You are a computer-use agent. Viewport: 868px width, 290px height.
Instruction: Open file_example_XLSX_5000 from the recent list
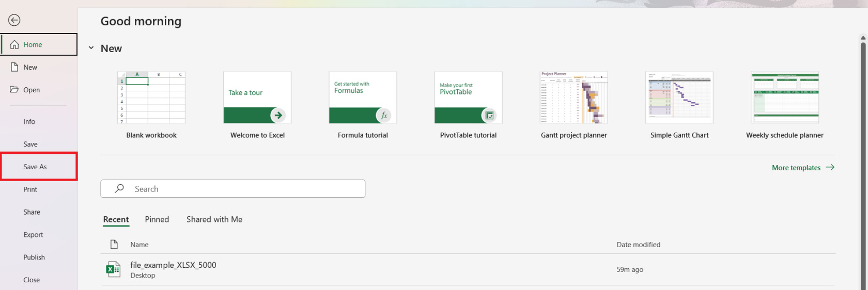click(x=468, y=269)
